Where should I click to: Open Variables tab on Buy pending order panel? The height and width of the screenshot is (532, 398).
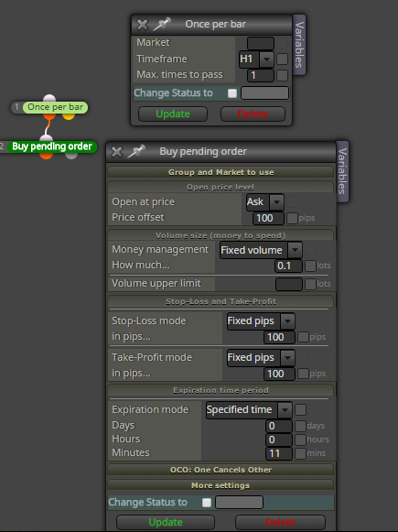click(x=342, y=171)
